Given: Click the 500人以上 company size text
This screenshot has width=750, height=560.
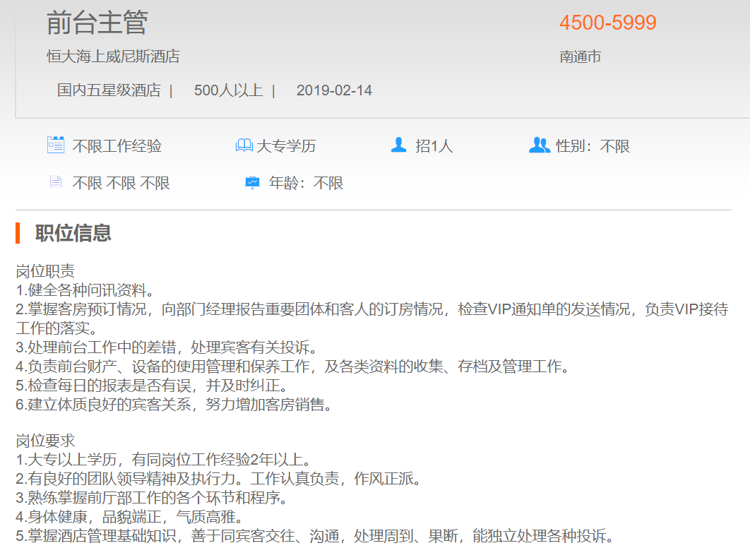Looking at the screenshot, I should [x=228, y=90].
